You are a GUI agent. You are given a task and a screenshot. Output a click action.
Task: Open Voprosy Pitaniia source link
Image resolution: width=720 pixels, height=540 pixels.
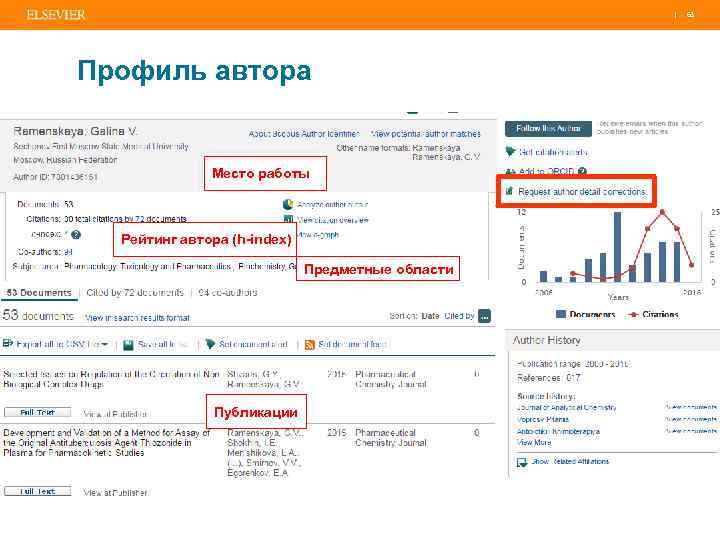click(x=543, y=419)
